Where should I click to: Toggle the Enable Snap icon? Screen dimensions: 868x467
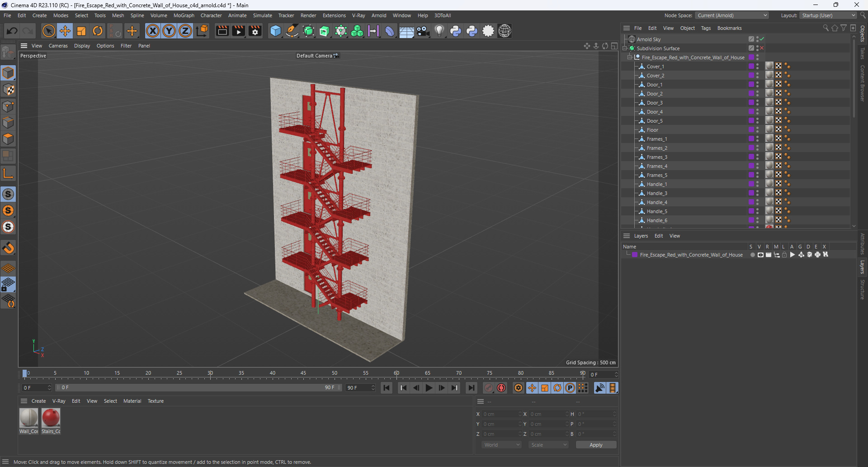pos(8,248)
